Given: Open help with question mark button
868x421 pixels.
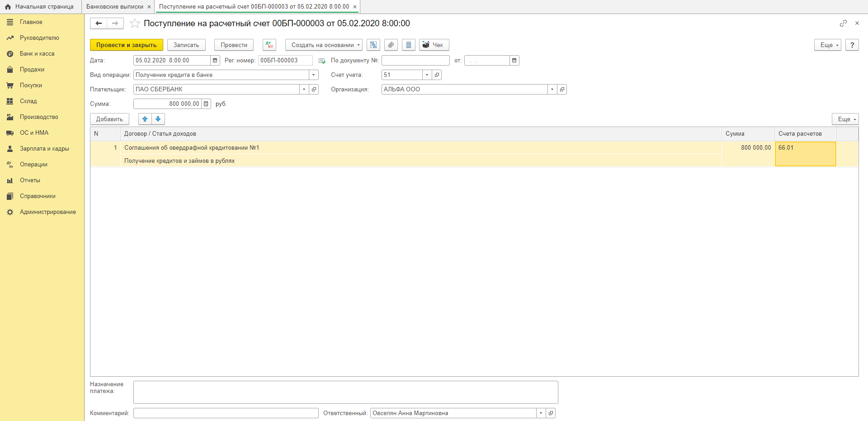Looking at the screenshot, I should pyautogui.click(x=852, y=45).
